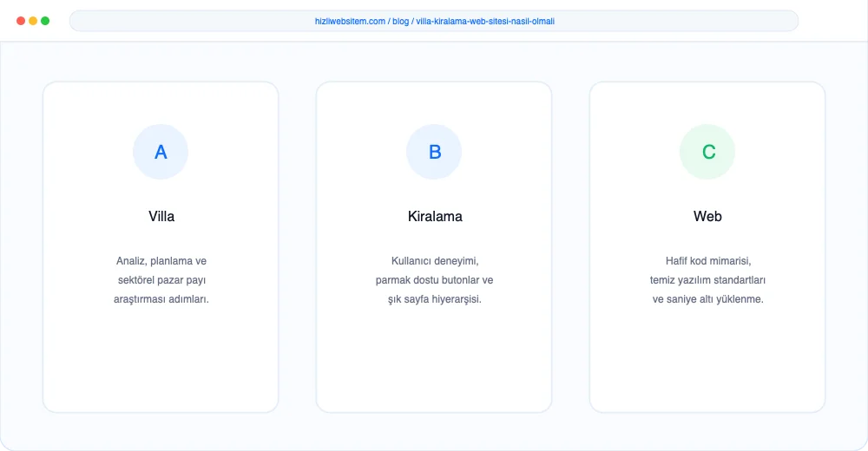Click the green circle C icon
868x451 pixels.
pyautogui.click(x=707, y=152)
